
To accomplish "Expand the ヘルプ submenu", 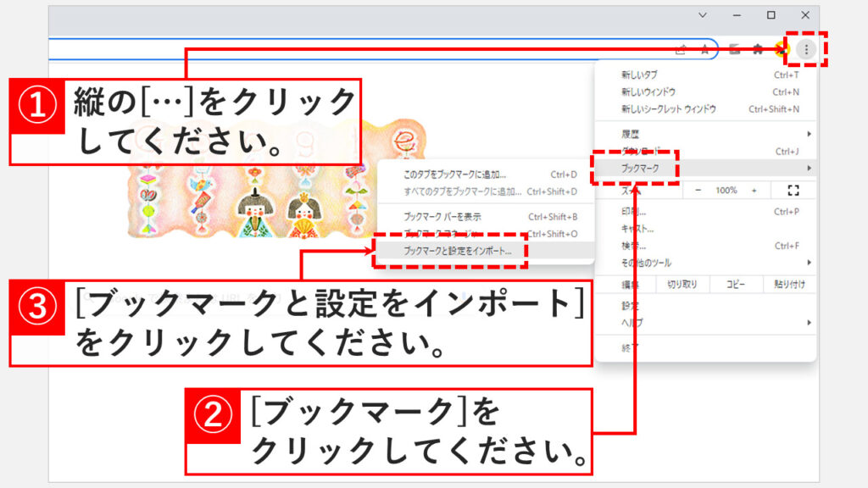I will pos(705,323).
